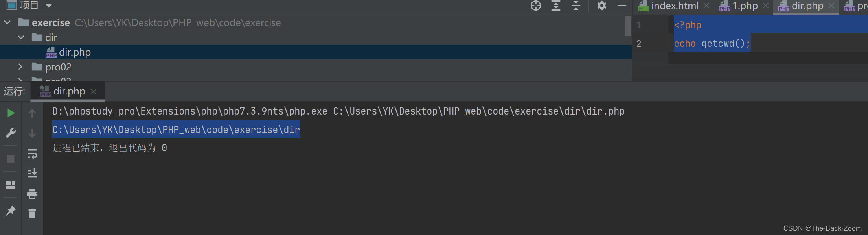Screen dimensions: 868x235
Task: Toggle scroll to end of output
Action: coord(32,173)
